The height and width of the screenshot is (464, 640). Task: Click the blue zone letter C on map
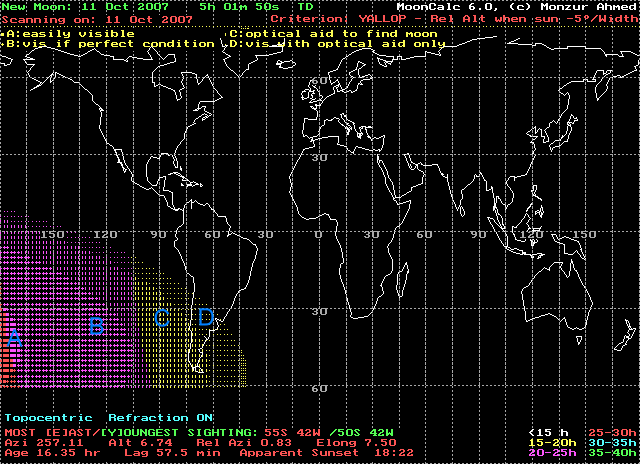point(161,318)
